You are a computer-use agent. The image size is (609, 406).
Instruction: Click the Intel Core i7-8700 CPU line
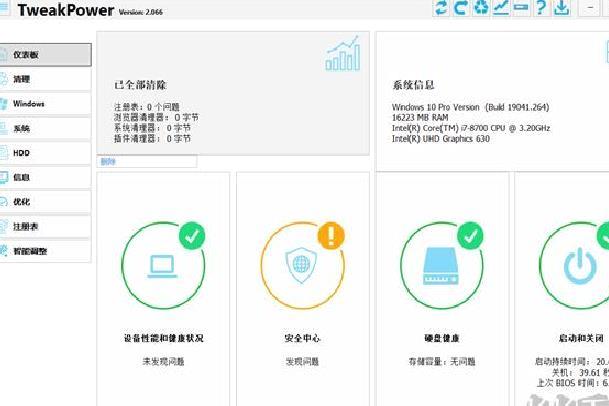(471, 128)
